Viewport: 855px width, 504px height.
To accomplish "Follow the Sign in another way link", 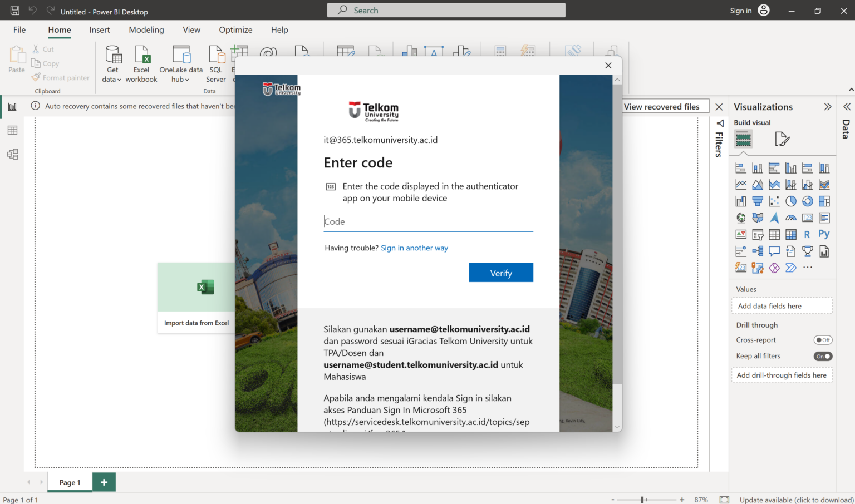I will click(414, 248).
